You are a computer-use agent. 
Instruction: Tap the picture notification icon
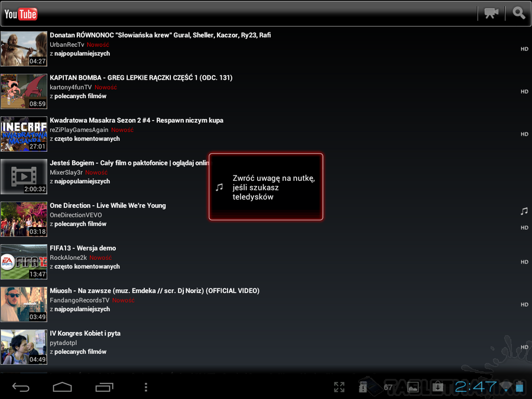coord(413,387)
